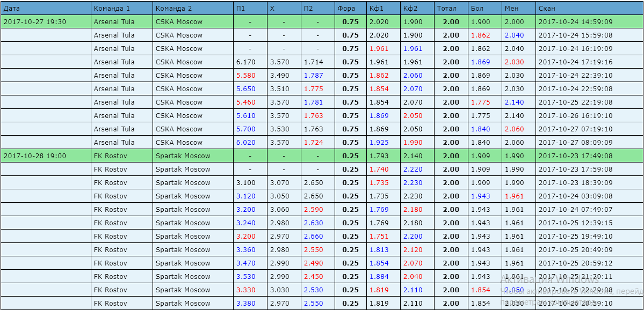
Task: Click the blue Кф1 value 1.884
Action: tap(379, 277)
